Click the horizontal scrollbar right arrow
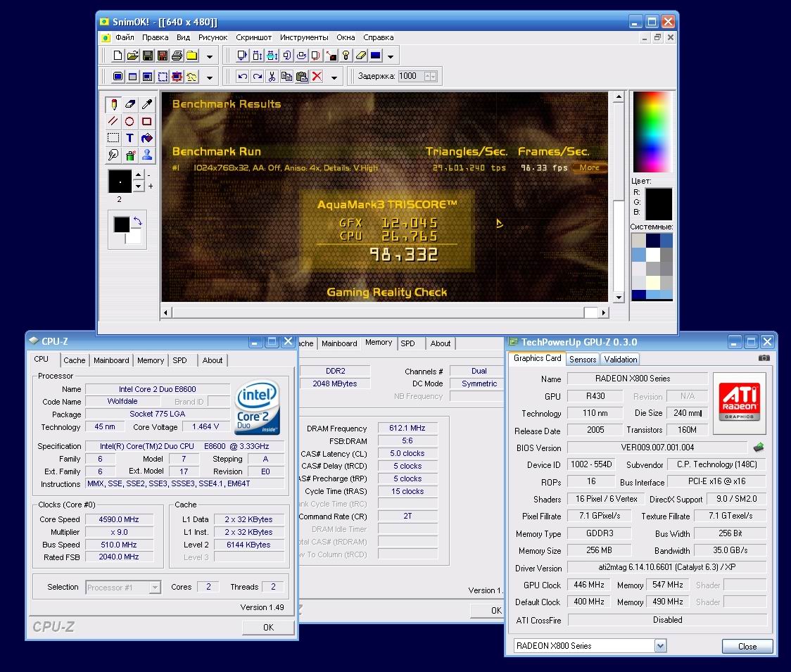Viewport: 791px width, 672px height. coord(603,313)
